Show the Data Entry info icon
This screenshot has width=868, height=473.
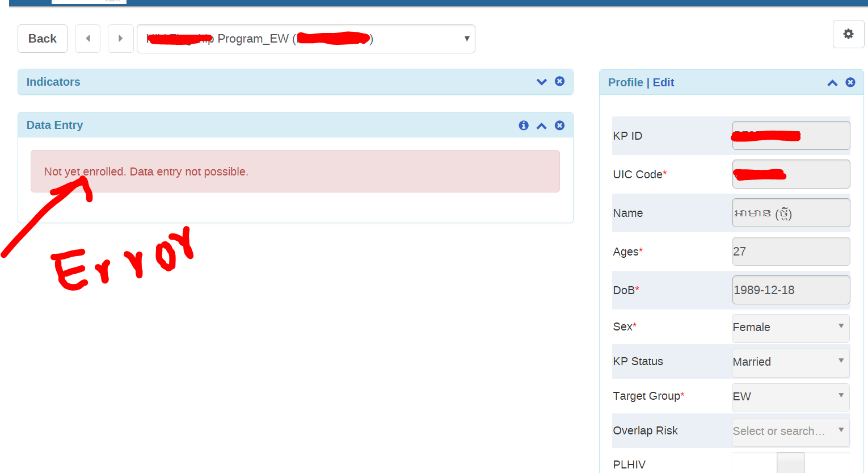[x=524, y=125]
